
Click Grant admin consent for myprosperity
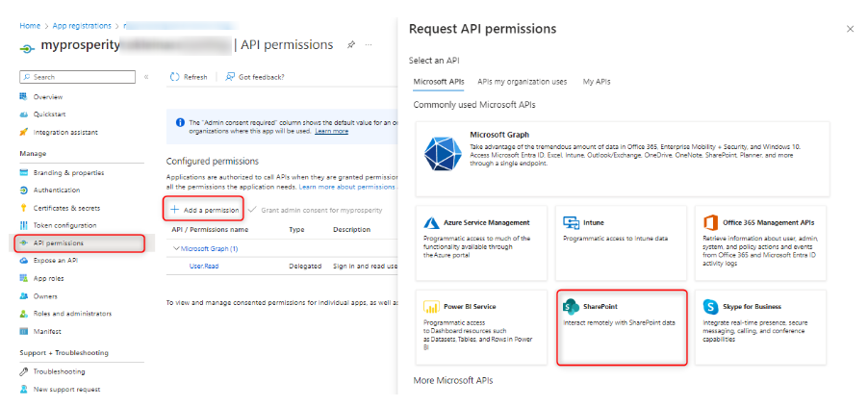316,211
